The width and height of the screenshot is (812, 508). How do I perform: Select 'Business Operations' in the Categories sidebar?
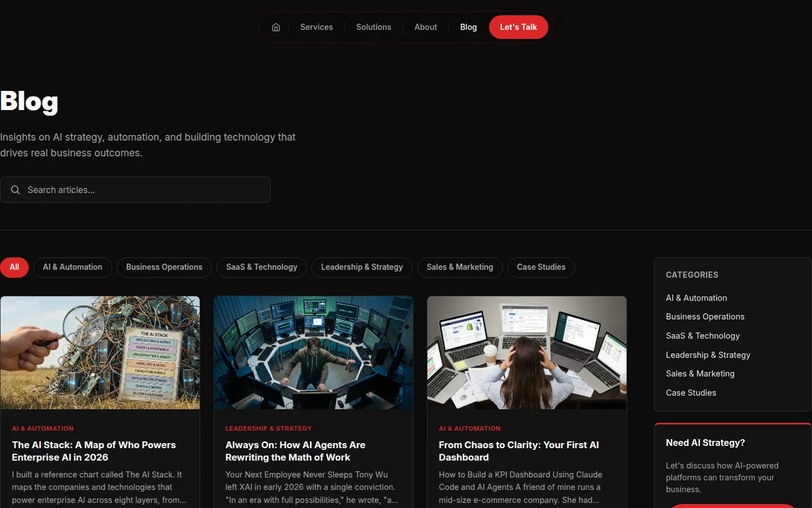pyautogui.click(x=705, y=317)
